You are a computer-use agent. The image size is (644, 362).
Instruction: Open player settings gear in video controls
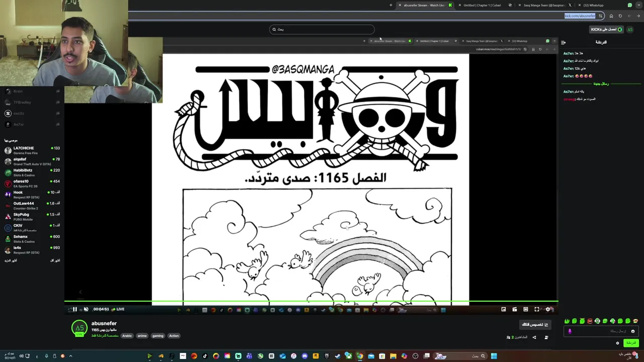548,309
